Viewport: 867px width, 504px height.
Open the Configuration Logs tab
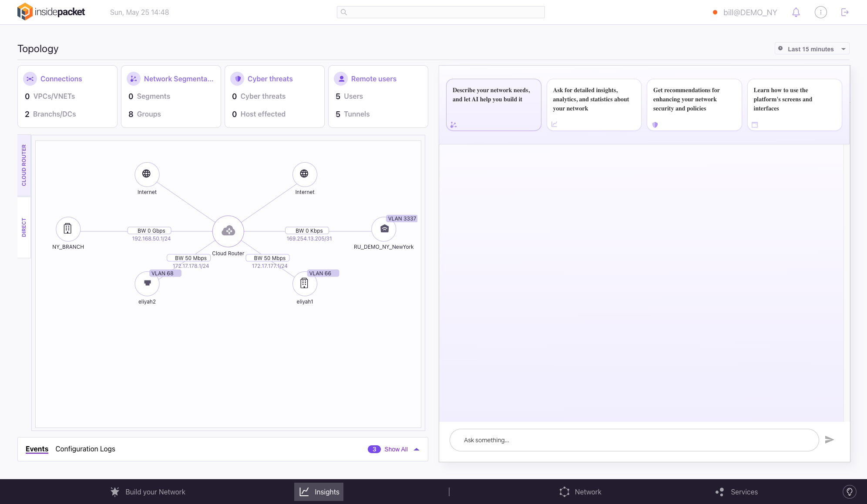(x=85, y=449)
